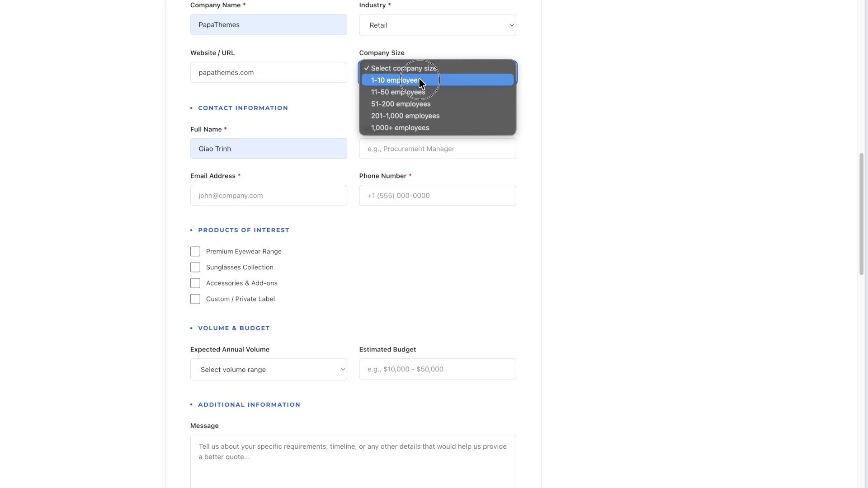Click the Phone Number input

click(x=437, y=195)
